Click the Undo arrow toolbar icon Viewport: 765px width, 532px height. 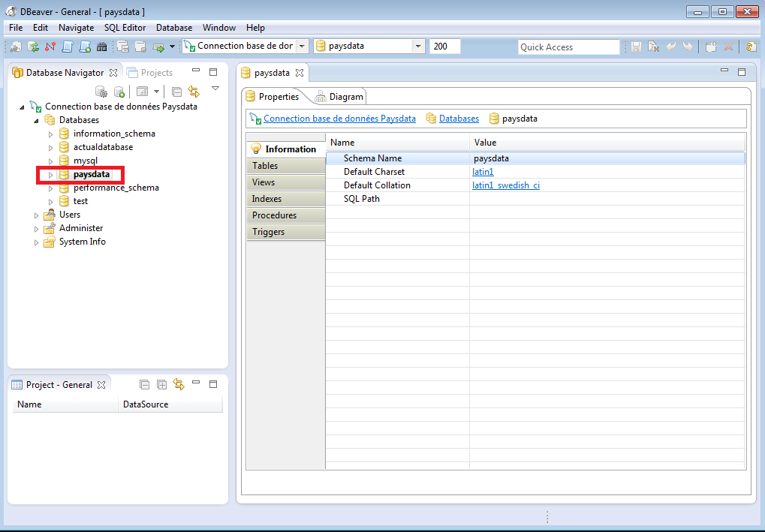pyautogui.click(x=671, y=47)
